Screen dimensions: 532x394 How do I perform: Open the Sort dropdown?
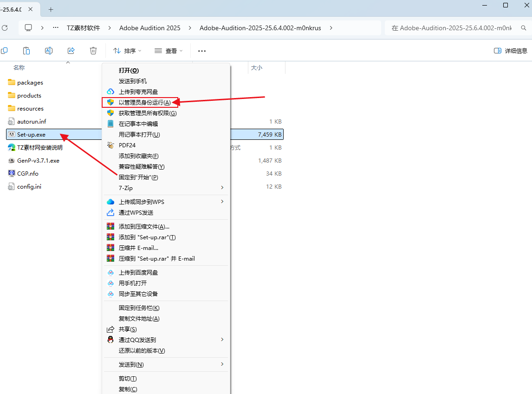coord(127,51)
